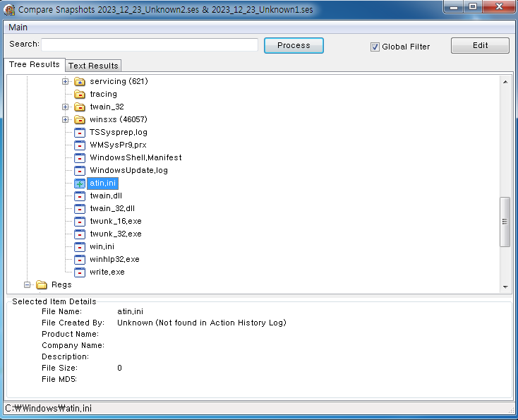Click the winhlp32.exe file icon
The height and width of the screenshot is (420, 518).
80,260
